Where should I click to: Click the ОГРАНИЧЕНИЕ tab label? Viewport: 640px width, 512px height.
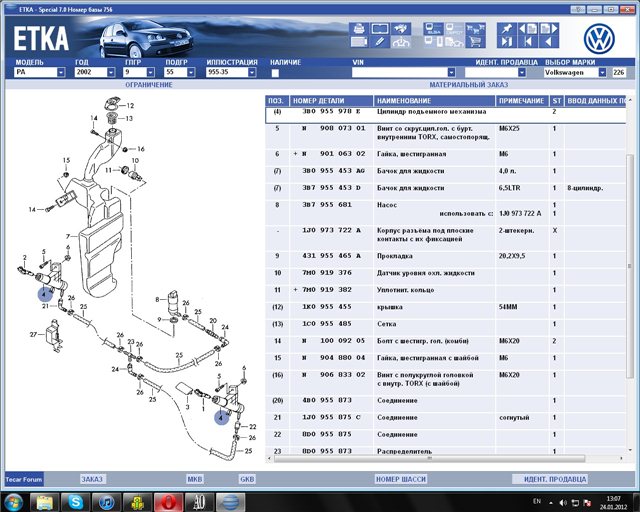point(149,85)
